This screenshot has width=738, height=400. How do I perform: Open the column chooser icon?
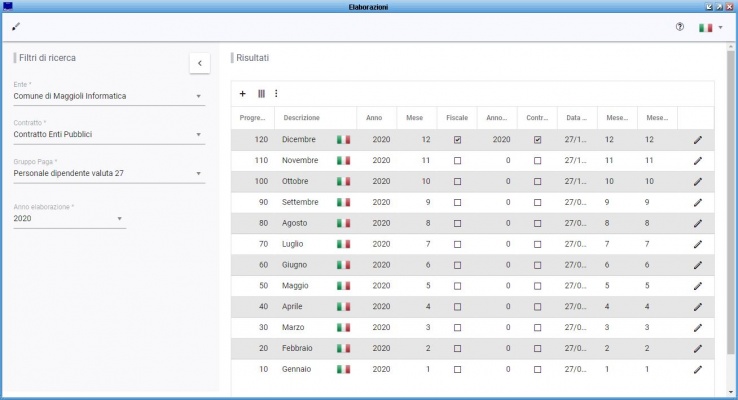261,94
